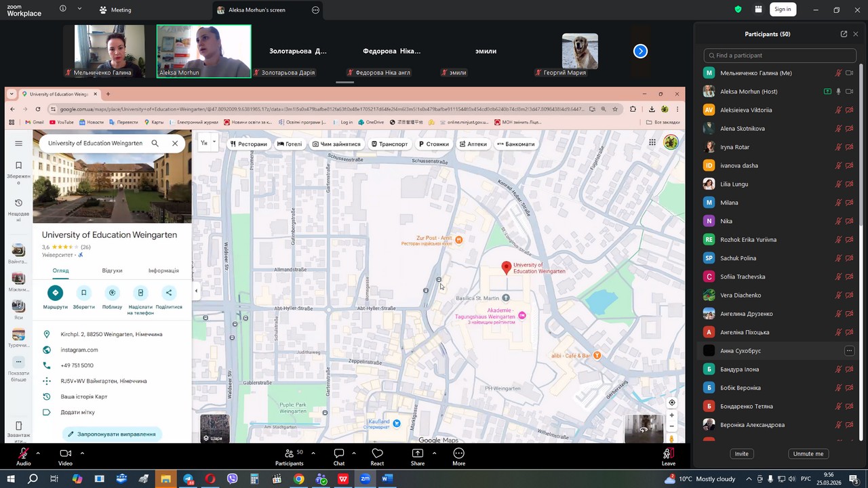This screenshot has width=868, height=488.
Task: Open Google Chrome from the taskbar
Action: tap(298, 479)
